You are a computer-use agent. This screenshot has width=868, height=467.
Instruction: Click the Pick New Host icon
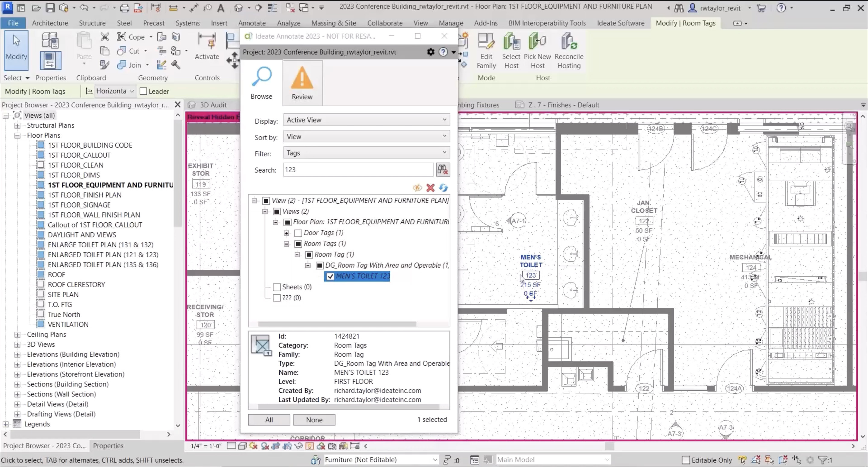point(537,41)
